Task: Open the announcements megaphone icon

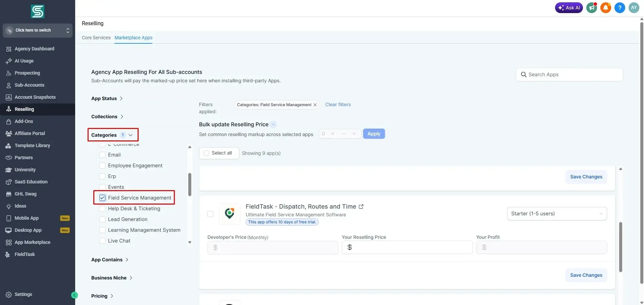Action: [x=592, y=7]
